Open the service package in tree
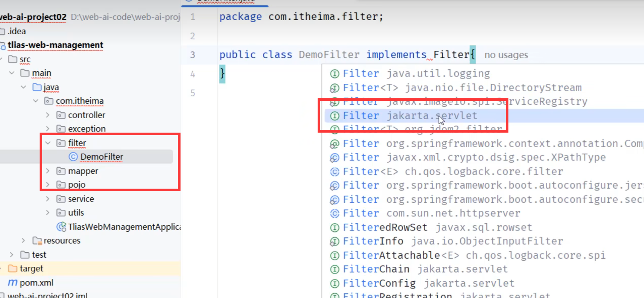This screenshot has height=298, width=644. tap(81, 199)
